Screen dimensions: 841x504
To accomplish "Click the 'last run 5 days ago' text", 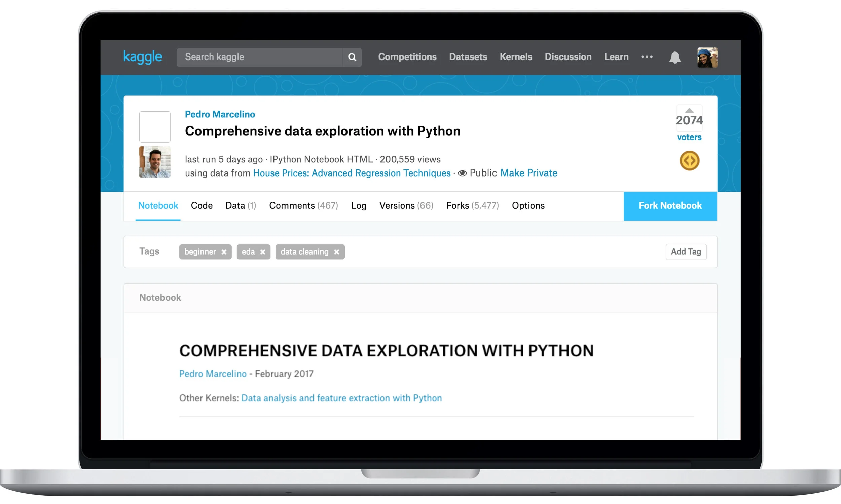I will [x=224, y=159].
